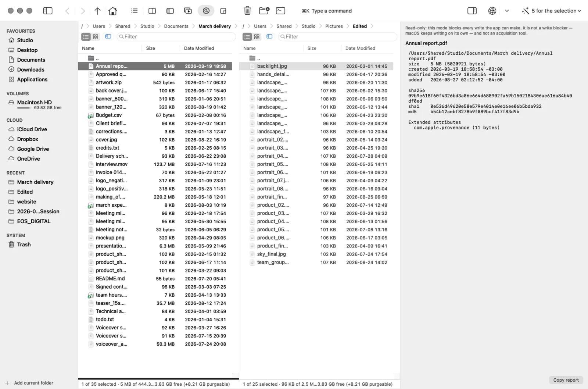Expand '5 for the selection' actions menu
Screen dimensions: 588x389
click(x=551, y=11)
